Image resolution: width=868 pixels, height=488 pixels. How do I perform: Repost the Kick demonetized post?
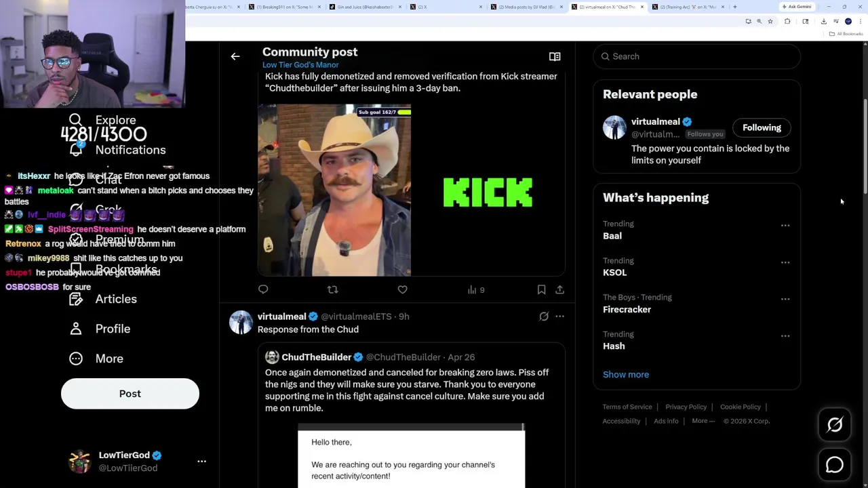click(332, 289)
